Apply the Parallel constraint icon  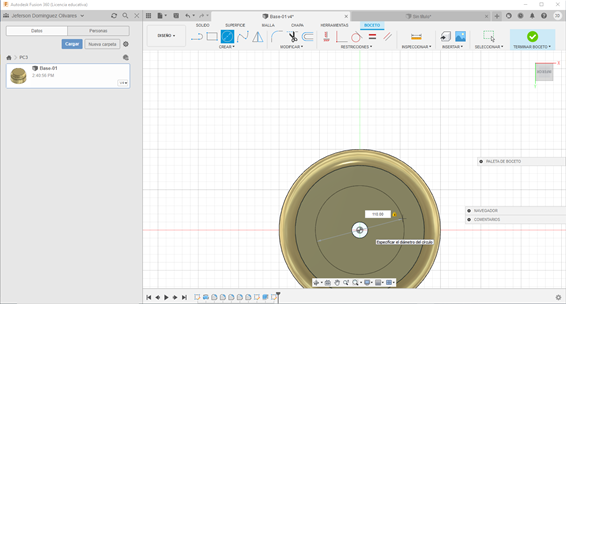387,37
